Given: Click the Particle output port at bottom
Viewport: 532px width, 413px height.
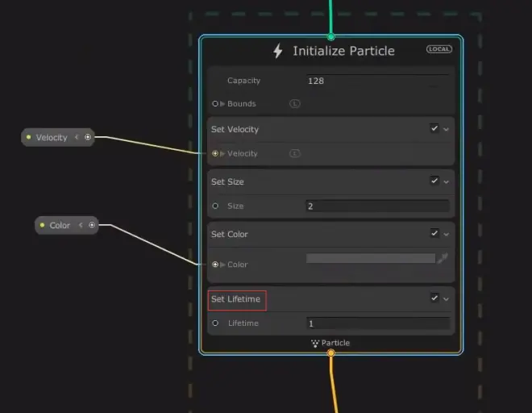Looking at the screenshot, I should (x=330, y=353).
